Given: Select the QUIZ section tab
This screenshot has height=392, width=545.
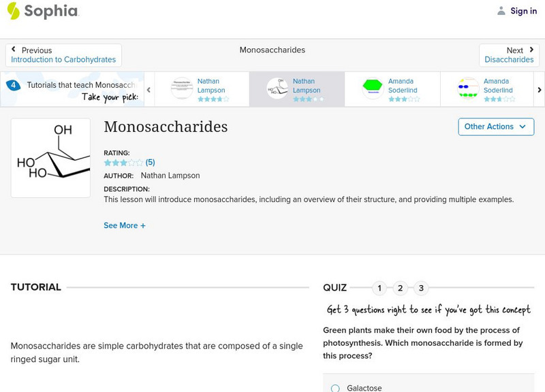Looking at the screenshot, I should point(334,287).
